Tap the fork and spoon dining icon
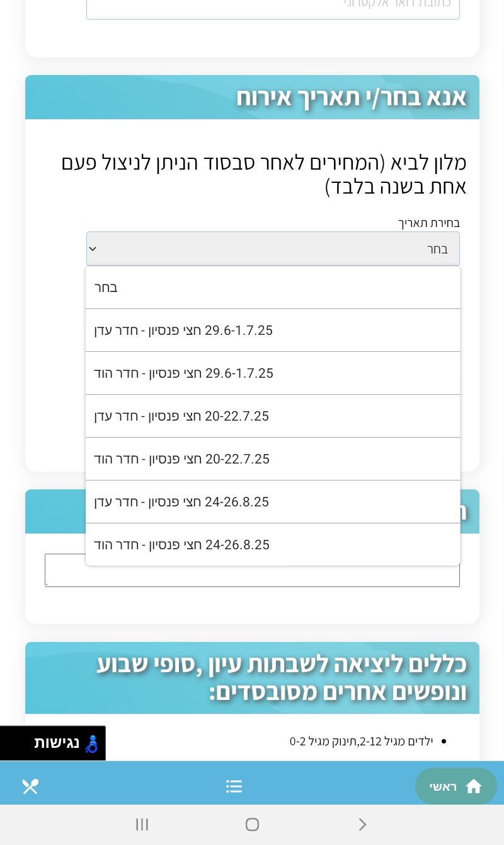 pyautogui.click(x=30, y=786)
